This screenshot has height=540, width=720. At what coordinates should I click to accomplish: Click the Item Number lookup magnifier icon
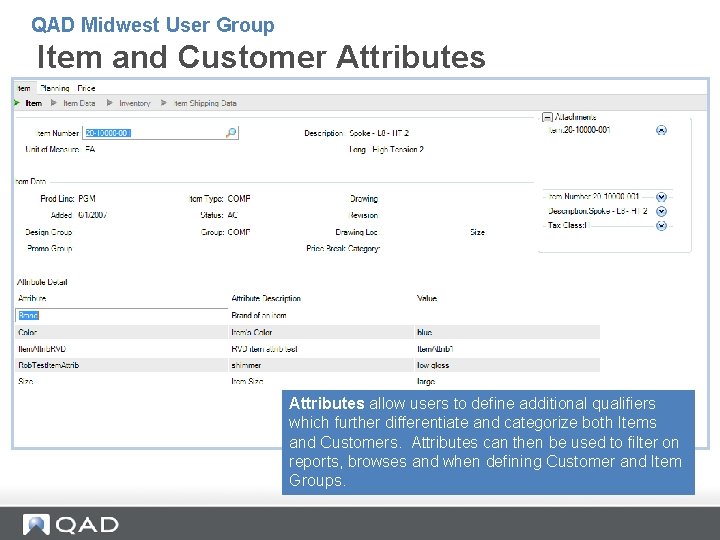[231, 133]
